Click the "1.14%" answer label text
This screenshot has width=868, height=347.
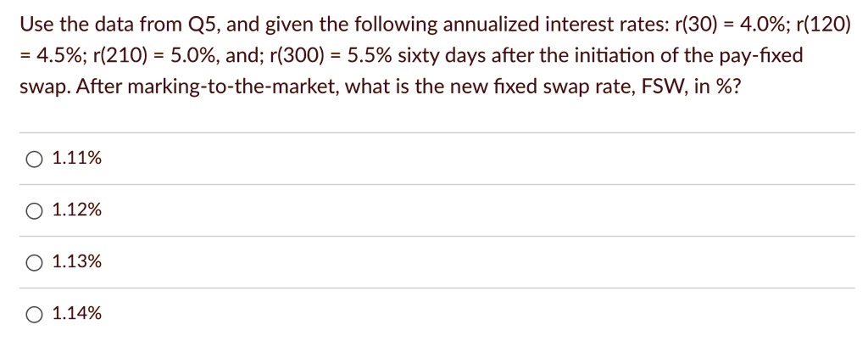click(77, 314)
